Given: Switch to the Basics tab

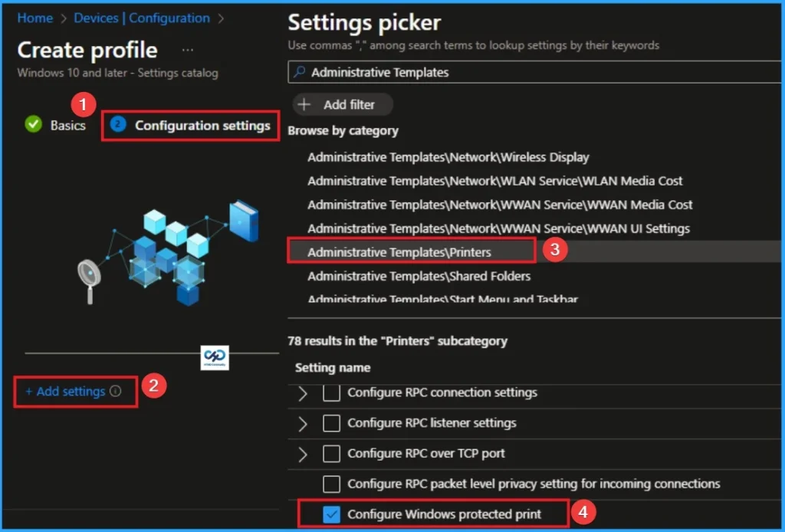Looking at the screenshot, I should [x=66, y=125].
